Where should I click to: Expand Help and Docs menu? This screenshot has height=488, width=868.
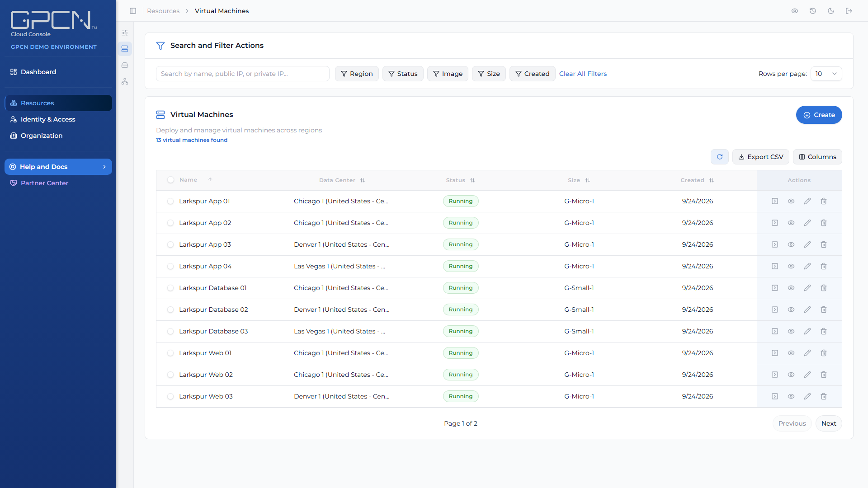click(x=58, y=167)
